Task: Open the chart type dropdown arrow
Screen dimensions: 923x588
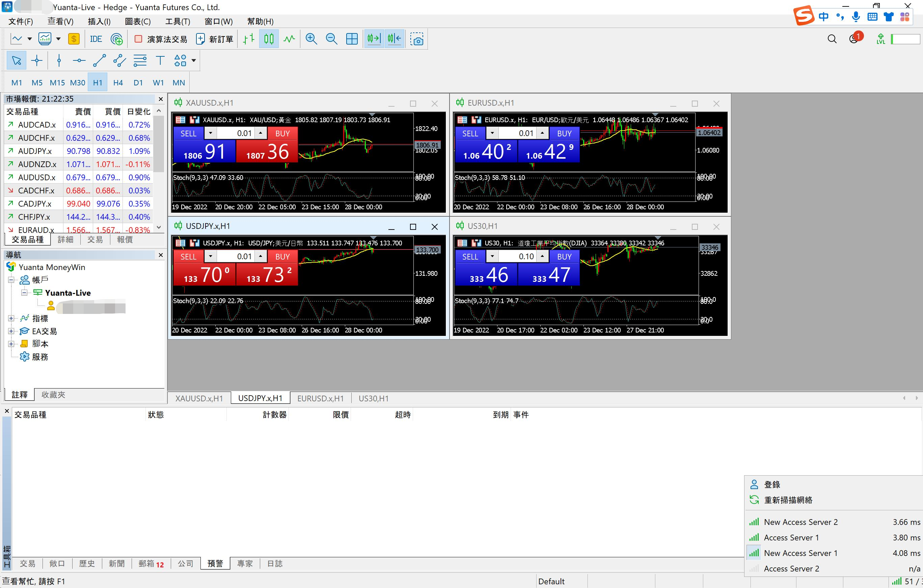Action: pos(29,39)
